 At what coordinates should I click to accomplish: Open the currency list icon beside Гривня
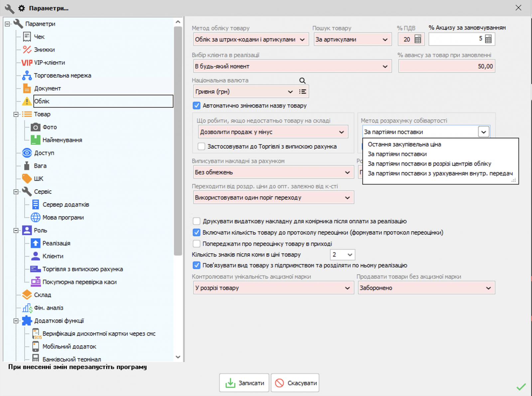[x=302, y=92]
